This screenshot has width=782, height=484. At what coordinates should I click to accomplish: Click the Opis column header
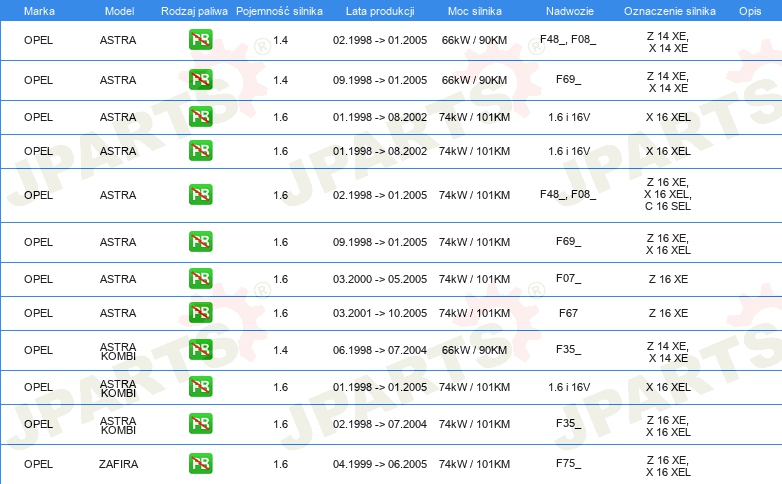coord(750,11)
